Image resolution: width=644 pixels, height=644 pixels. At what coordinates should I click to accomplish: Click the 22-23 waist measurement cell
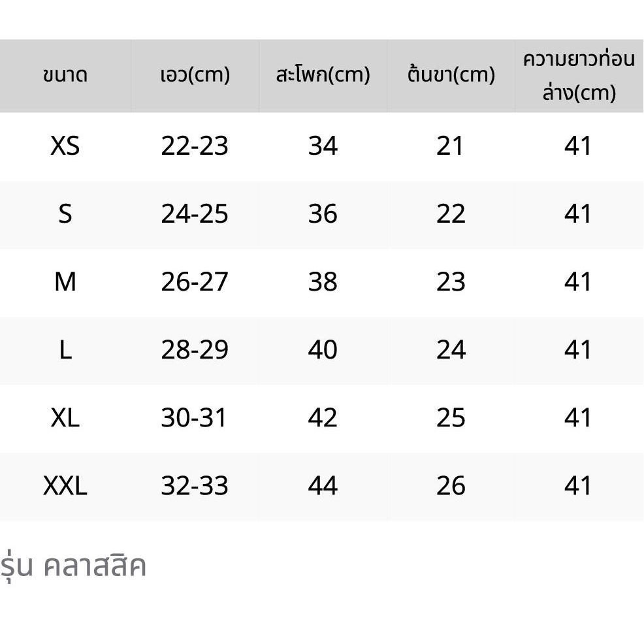point(195,146)
